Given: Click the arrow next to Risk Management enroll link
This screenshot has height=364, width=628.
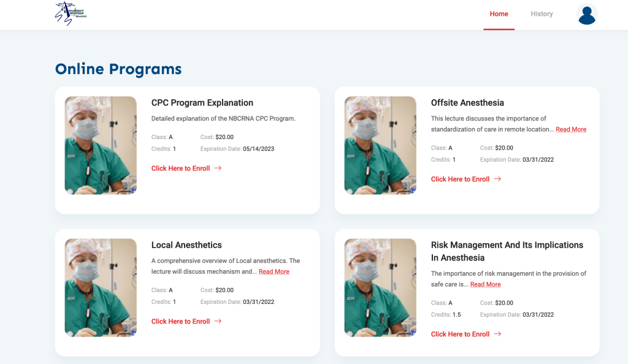Looking at the screenshot, I should point(499,334).
